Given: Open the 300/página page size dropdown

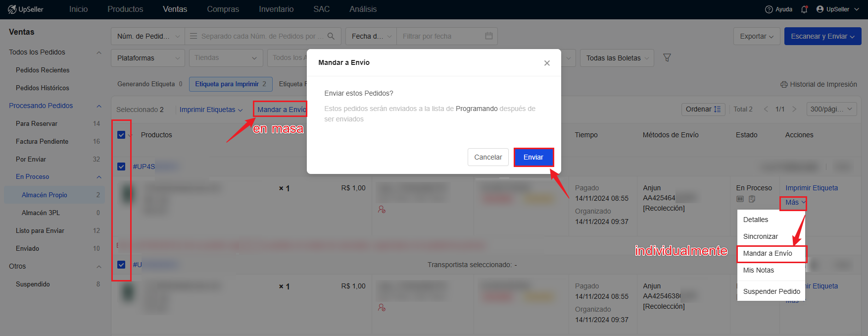Looking at the screenshot, I should point(831,109).
